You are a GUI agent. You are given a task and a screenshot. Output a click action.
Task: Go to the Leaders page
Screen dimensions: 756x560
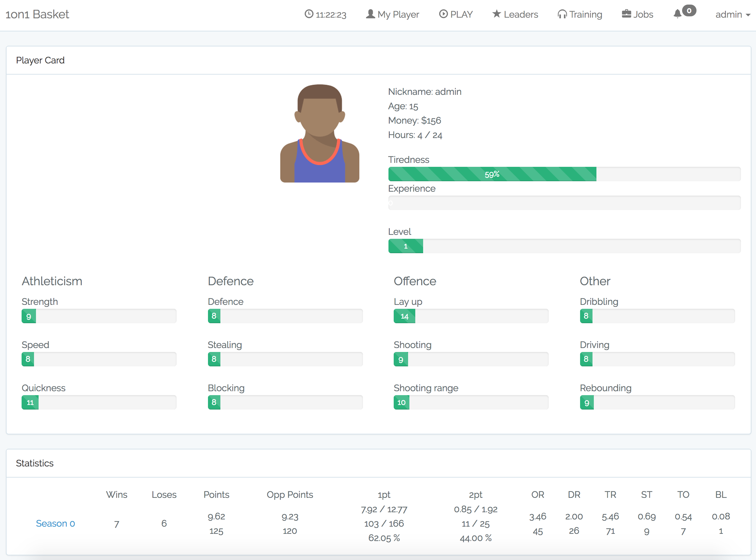coord(521,15)
